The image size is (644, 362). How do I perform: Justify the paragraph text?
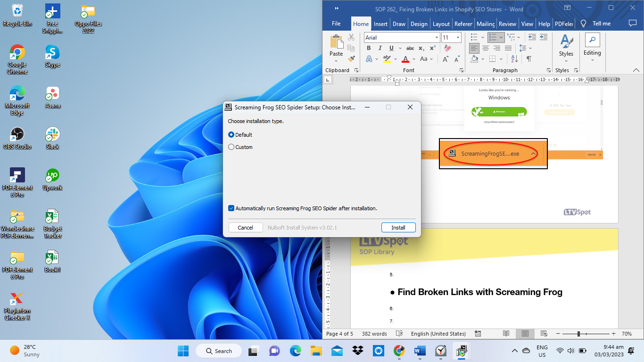tap(508, 48)
